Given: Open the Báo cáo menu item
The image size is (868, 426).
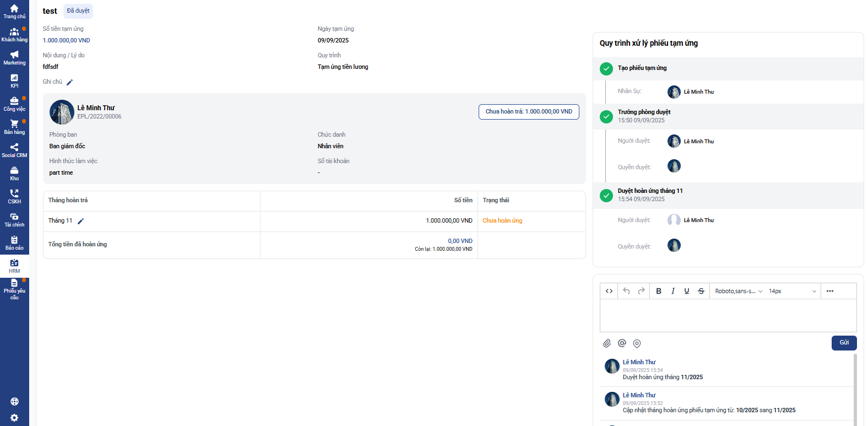Looking at the screenshot, I should [14, 242].
